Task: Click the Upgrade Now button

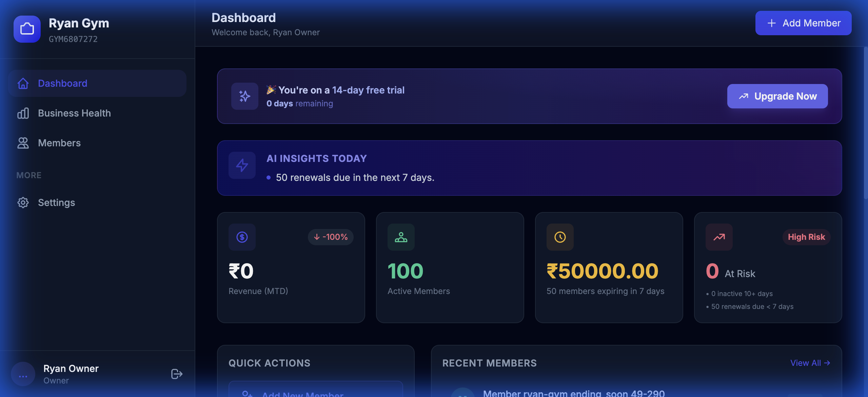Action: (x=777, y=96)
